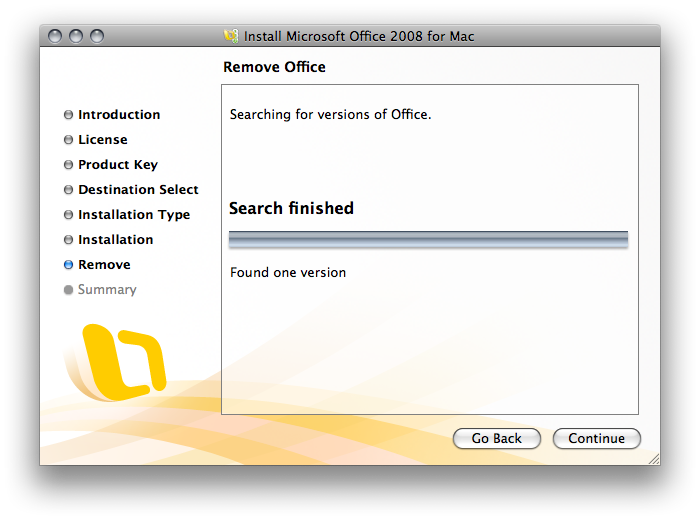Select the Product Key step

coord(118,165)
